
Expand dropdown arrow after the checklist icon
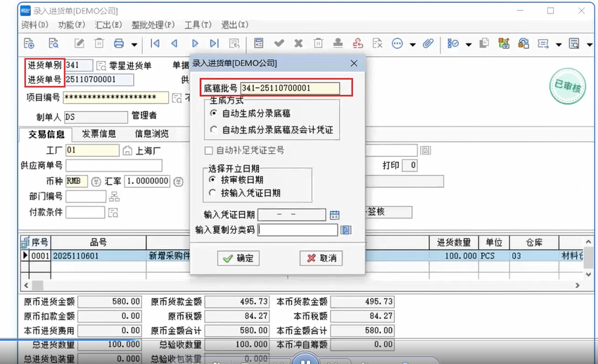469,44
